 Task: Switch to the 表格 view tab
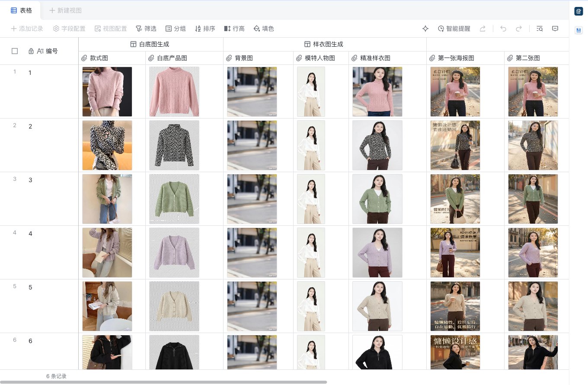[22, 10]
